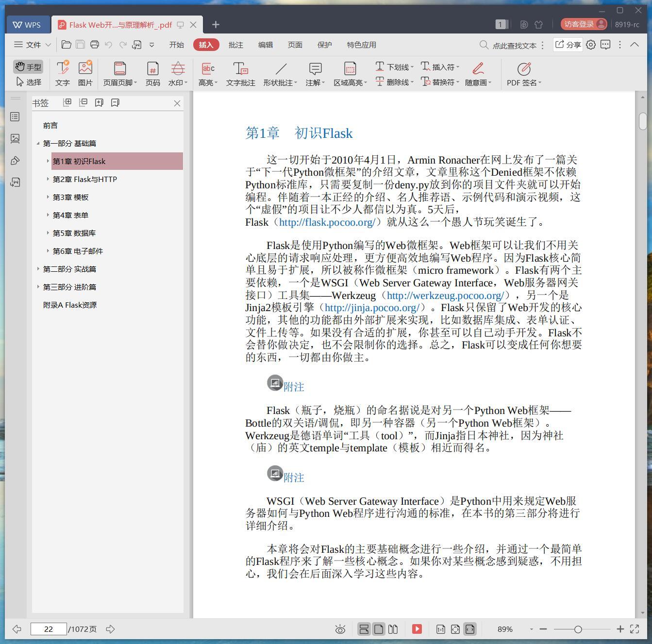This screenshot has width=652, height=644.
Task: Open the werkzeug.pocoo.org link
Action: click(446, 295)
